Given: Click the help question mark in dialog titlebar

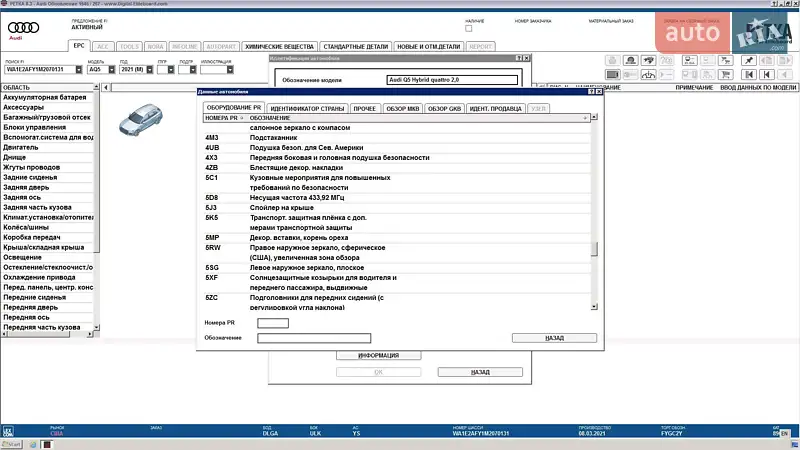Looking at the screenshot, I should (x=589, y=91).
